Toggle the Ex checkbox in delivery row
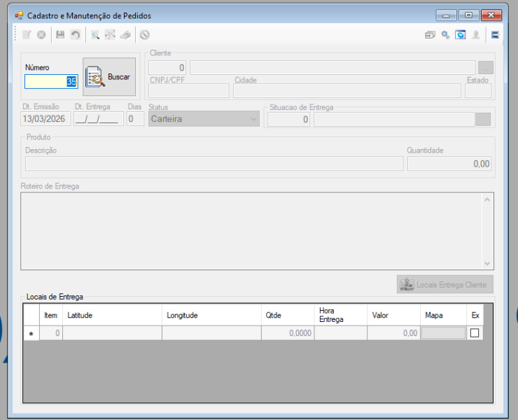 coord(475,332)
